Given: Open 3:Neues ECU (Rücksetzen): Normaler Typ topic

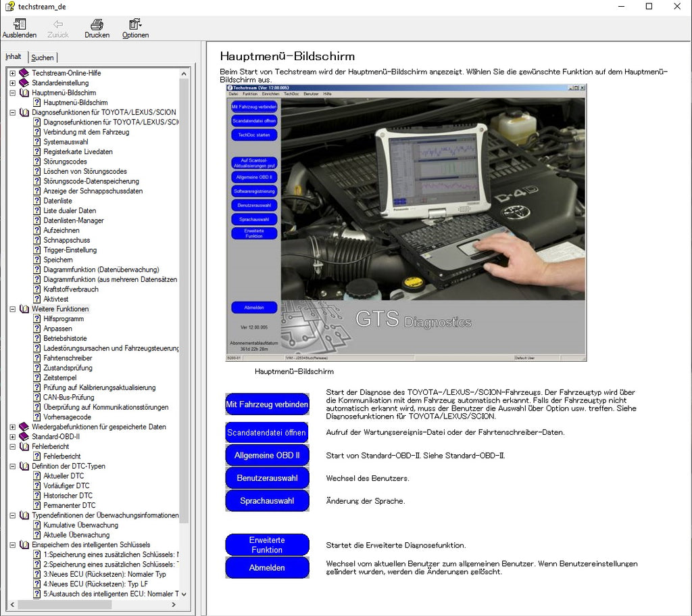Looking at the screenshot, I should pyautogui.click(x=105, y=574).
